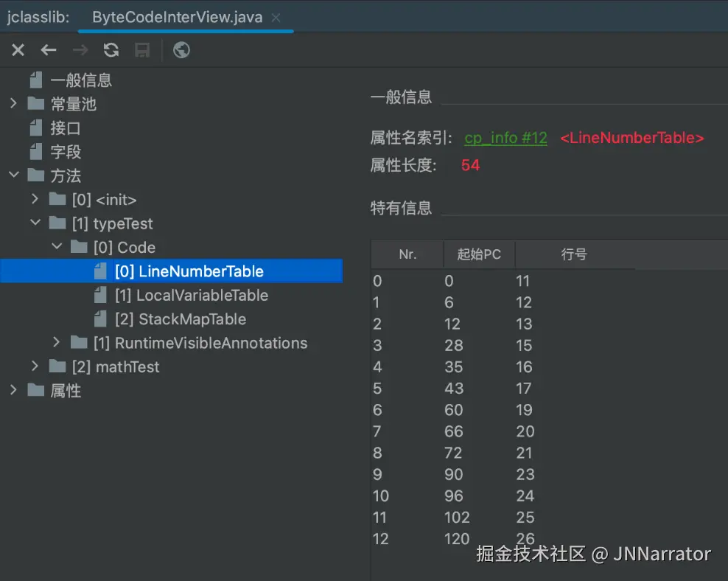
Task: Click the 起始PC column header
Action: (479, 254)
